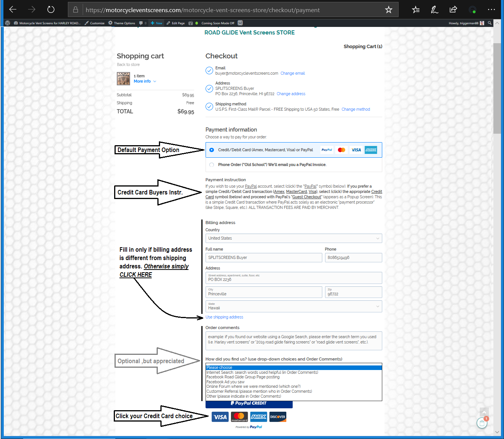Click Use shipping address link
Viewport: 504px width, 439px height.
224,317
